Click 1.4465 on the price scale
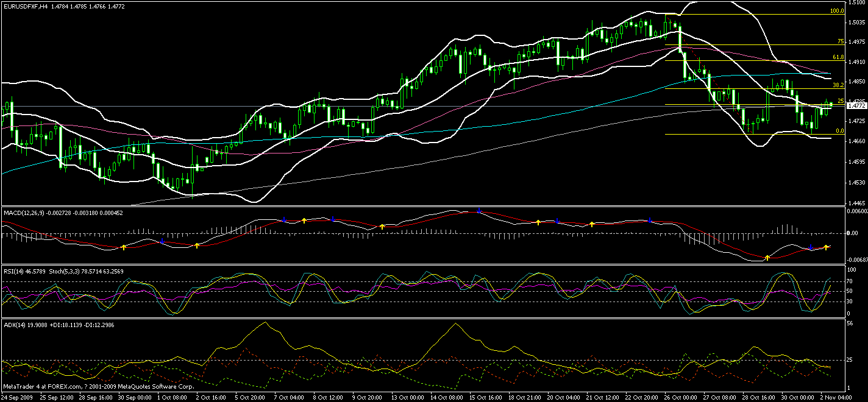This screenshot has width=868, height=402. [x=856, y=203]
